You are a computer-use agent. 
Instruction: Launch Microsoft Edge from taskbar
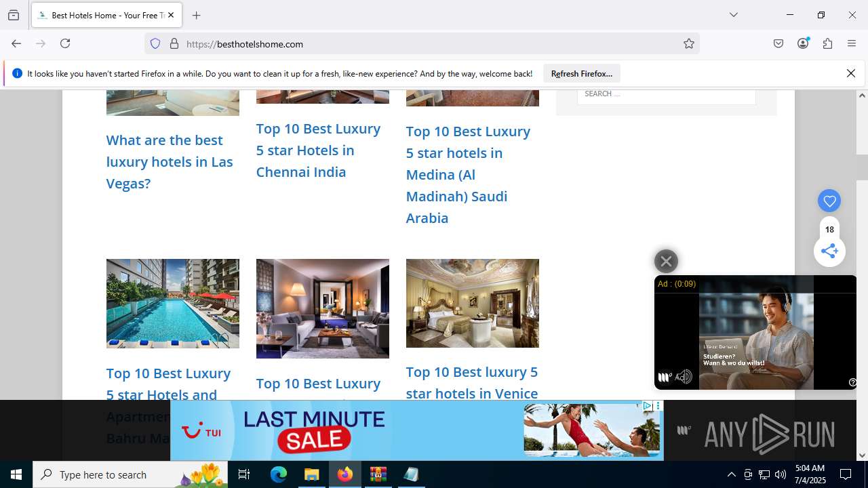[279, 474]
